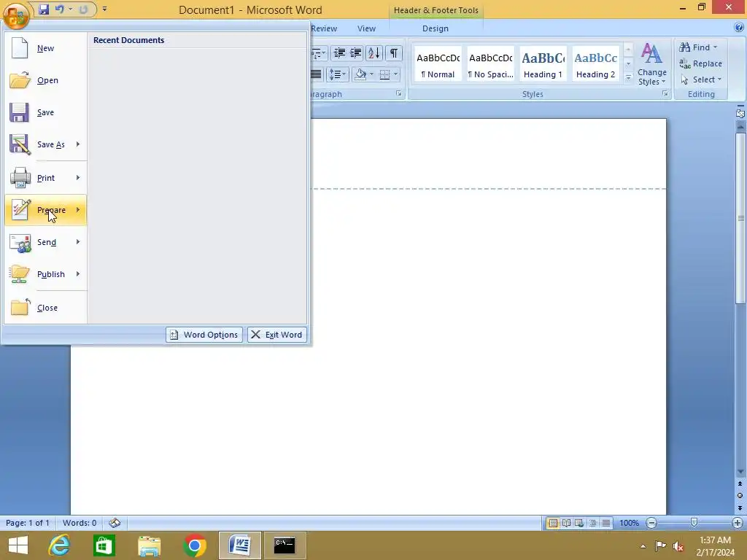Viewport: 747px width, 560px height.
Task: Click the zoom slider handle
Action: coord(694,523)
